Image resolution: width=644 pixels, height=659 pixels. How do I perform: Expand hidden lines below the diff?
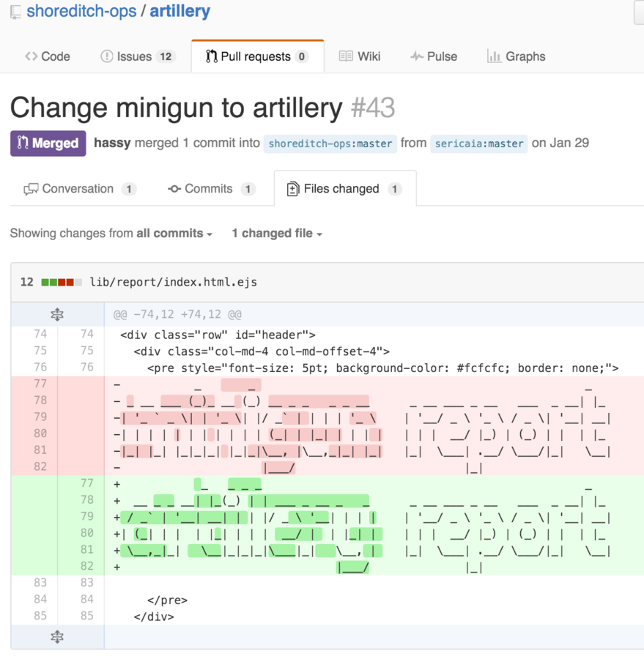(57, 637)
